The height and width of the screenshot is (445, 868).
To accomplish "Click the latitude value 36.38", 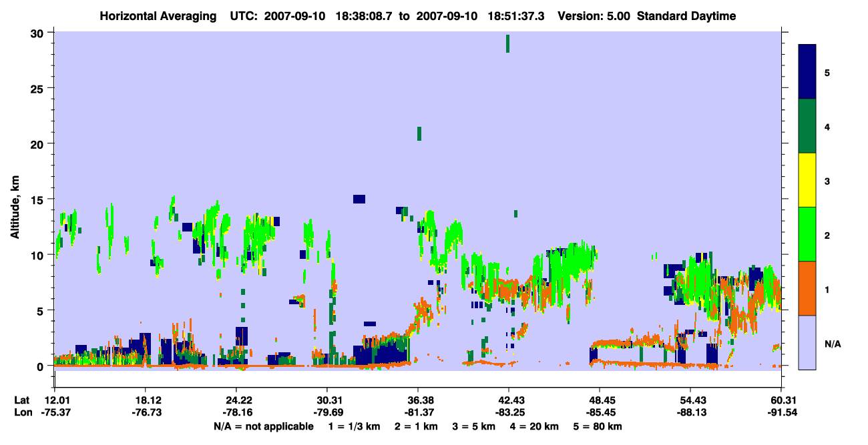I will point(417,400).
